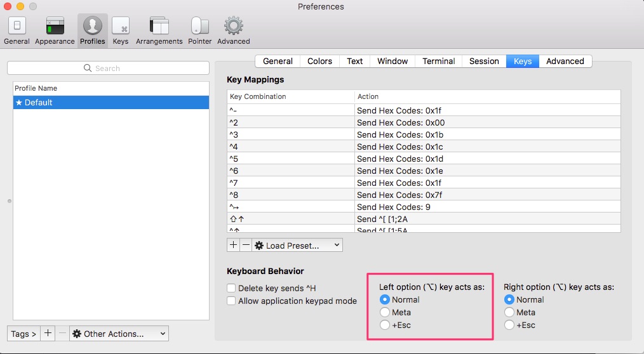644x354 pixels.
Task: Open the Advanced gear toolbar icon
Action: point(233,30)
